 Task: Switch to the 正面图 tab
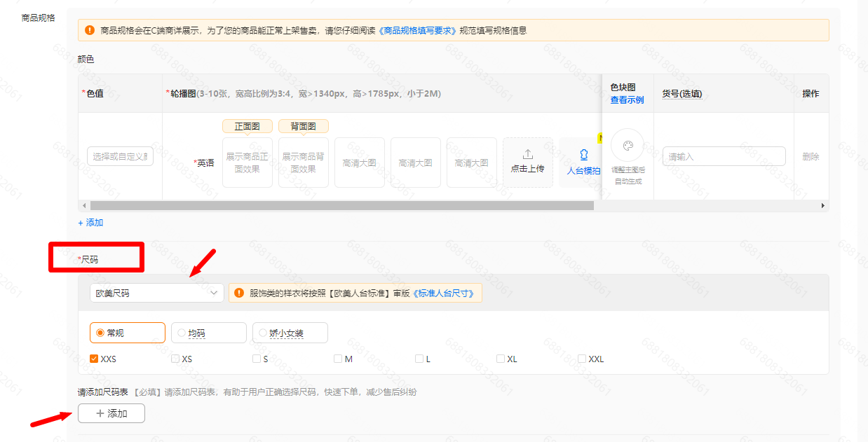coord(247,126)
